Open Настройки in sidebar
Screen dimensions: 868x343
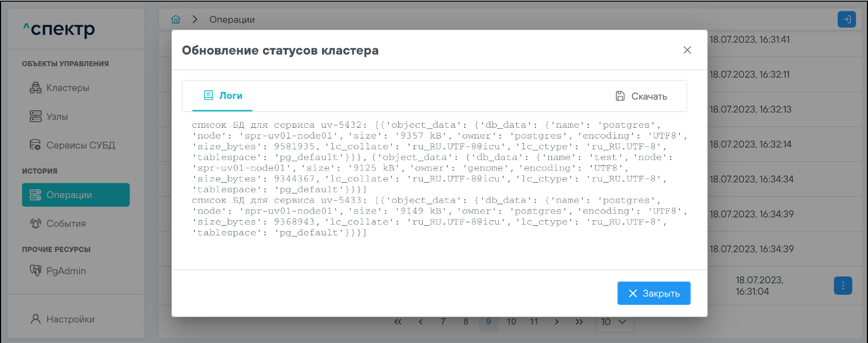(70, 319)
